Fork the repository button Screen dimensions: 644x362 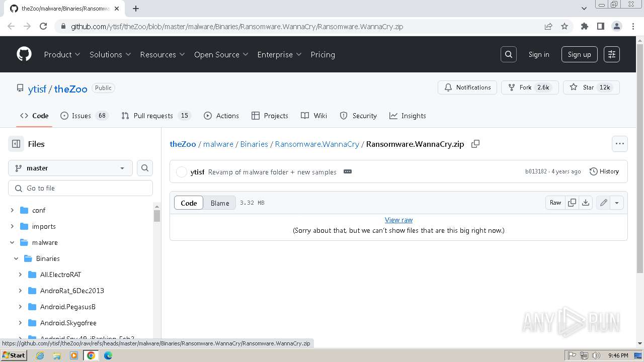pos(530,87)
